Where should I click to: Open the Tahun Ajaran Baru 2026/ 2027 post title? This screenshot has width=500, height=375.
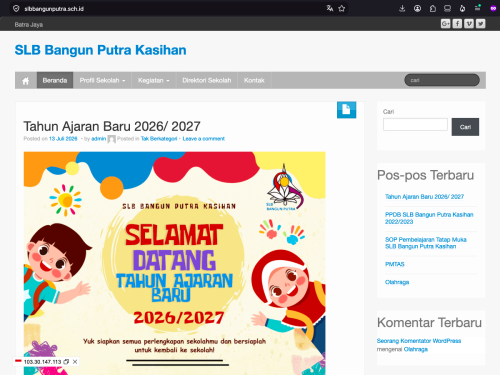pos(112,126)
